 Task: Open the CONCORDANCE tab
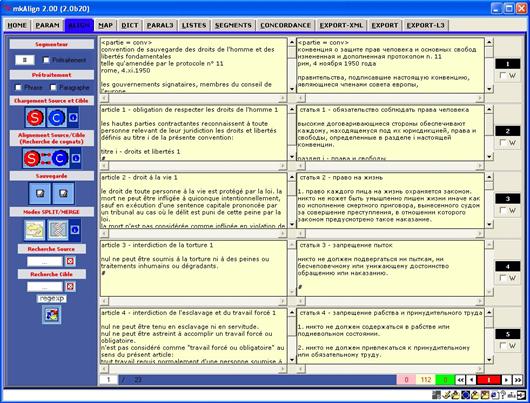285,25
